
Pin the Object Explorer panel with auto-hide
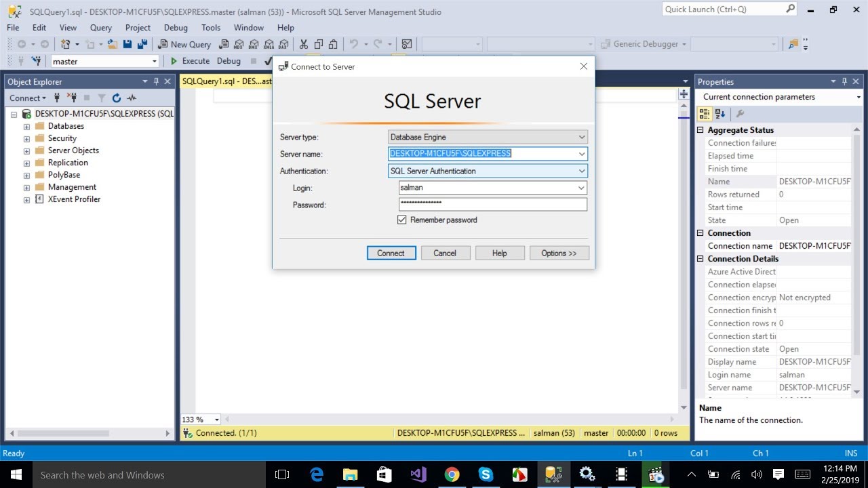(x=156, y=81)
